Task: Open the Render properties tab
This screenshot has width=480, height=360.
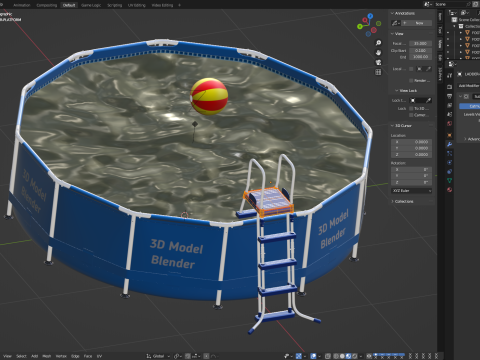Action: [x=449, y=87]
